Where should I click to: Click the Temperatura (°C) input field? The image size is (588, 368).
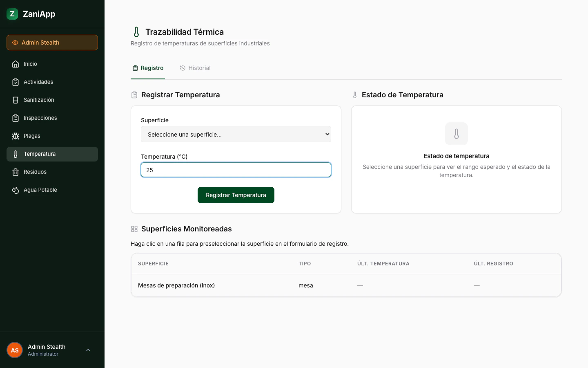[236, 170]
